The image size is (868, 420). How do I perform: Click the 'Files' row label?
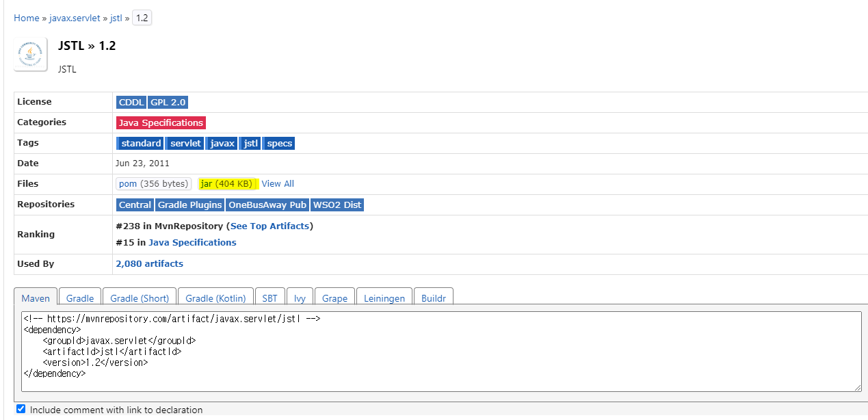28,184
